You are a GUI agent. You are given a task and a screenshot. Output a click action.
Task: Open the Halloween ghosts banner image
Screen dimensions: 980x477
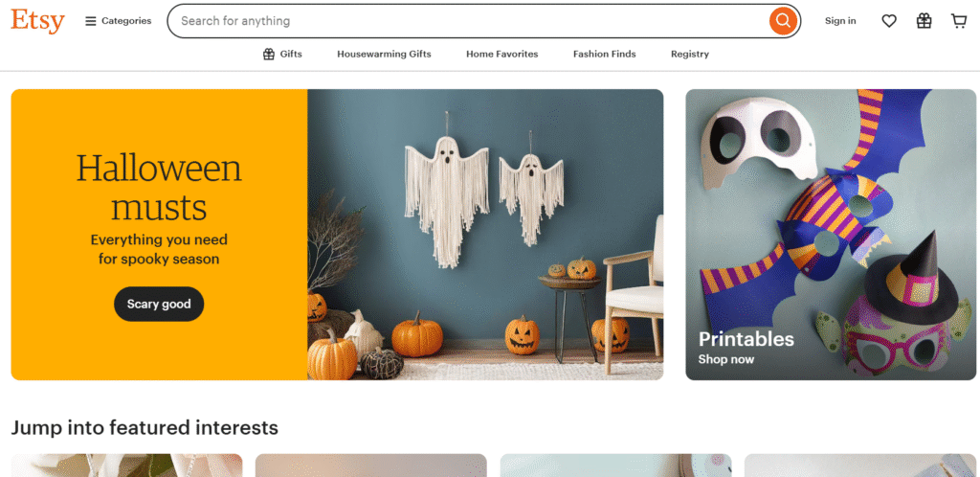pos(485,235)
